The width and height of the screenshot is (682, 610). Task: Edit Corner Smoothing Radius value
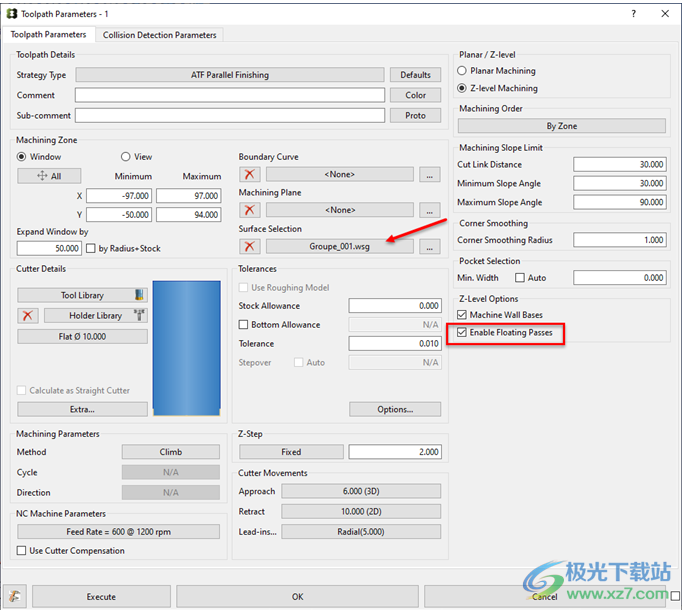click(620, 240)
